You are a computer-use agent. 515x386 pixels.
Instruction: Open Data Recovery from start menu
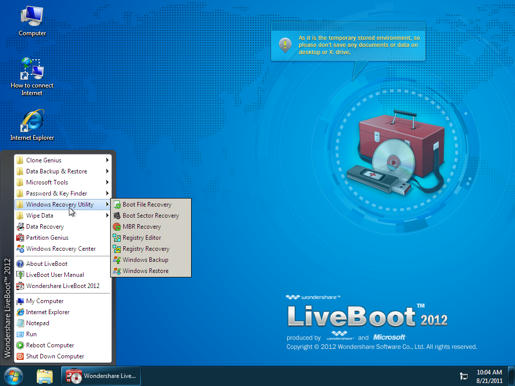click(x=63, y=227)
